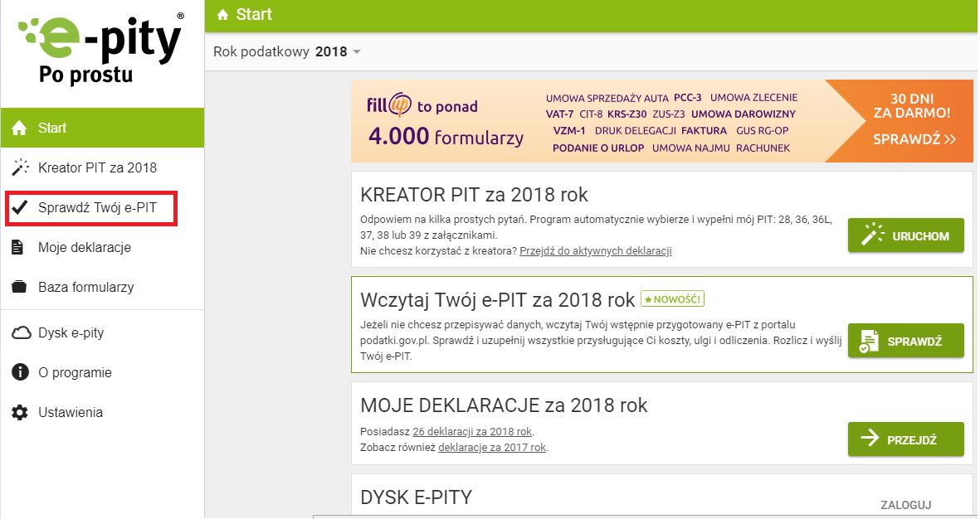
Task: Open the deklaracje za 2017 rok link
Action: (491, 448)
